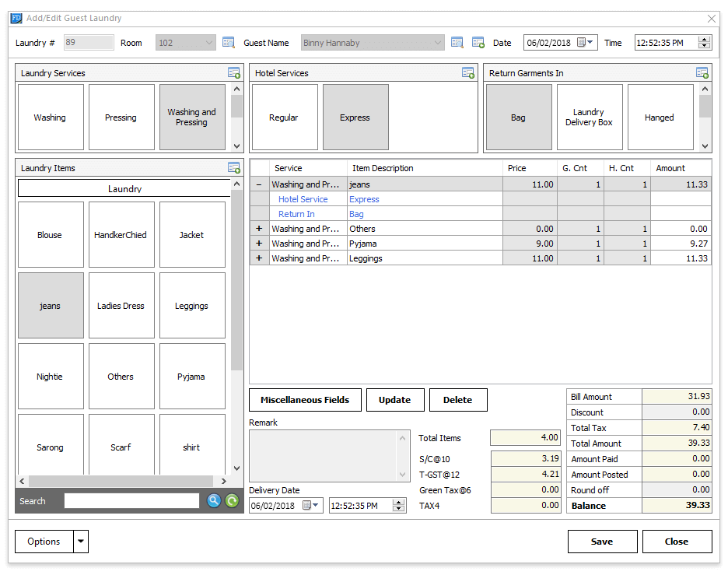Select the Pressing laundry service tile
Screen dimensions: 728x575
[121, 117]
